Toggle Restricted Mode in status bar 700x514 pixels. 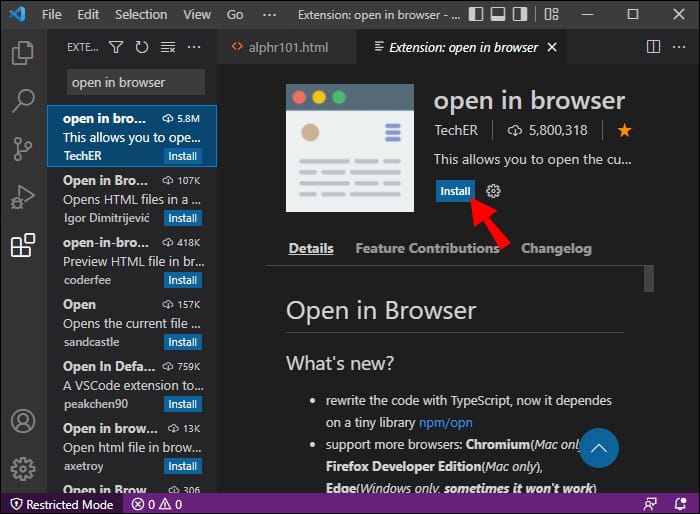[61, 504]
